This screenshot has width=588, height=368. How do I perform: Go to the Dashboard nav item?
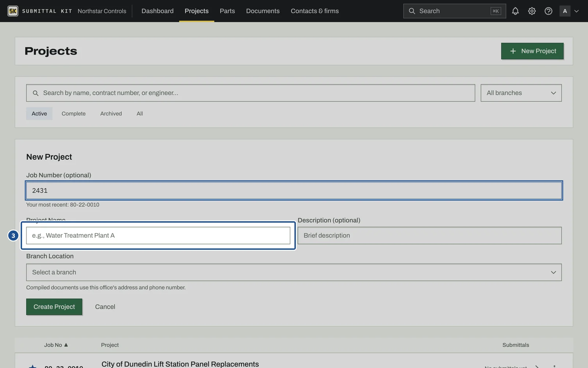click(157, 11)
